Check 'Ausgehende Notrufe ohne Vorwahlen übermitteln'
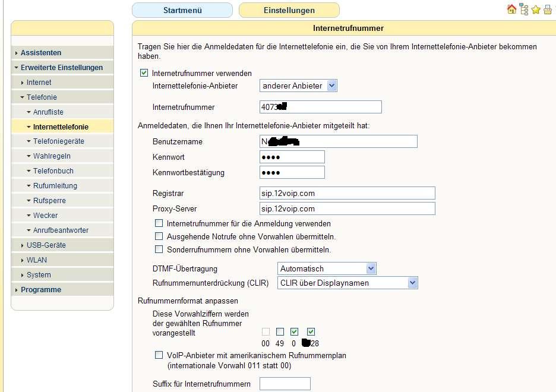The height and width of the screenshot is (392, 556). [x=159, y=237]
